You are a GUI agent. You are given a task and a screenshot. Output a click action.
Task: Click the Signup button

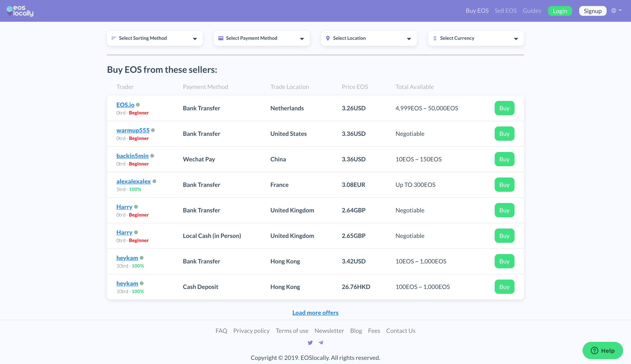[593, 11]
